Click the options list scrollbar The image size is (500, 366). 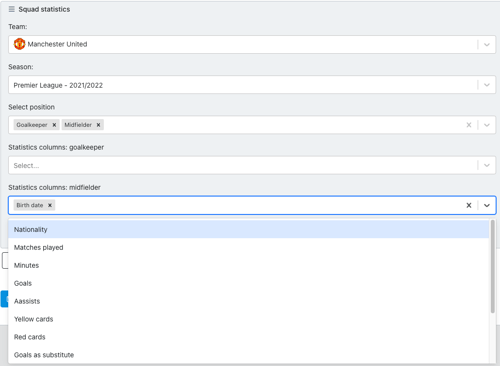click(x=493, y=267)
